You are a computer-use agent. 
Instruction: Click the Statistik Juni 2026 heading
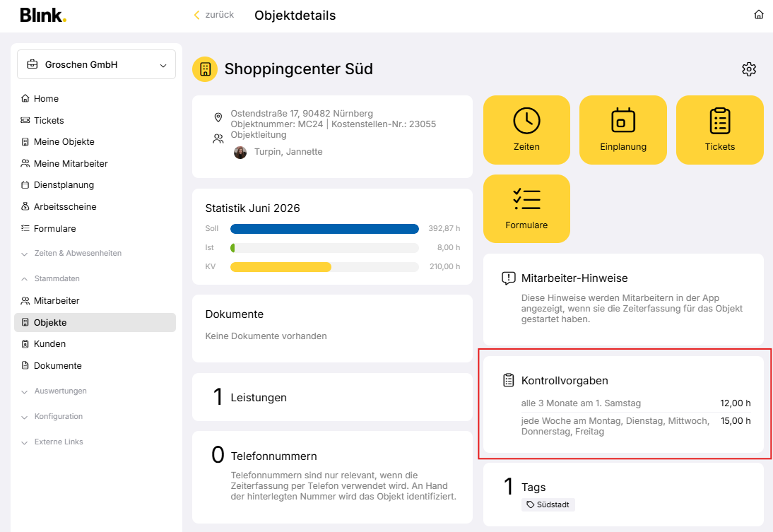point(252,208)
